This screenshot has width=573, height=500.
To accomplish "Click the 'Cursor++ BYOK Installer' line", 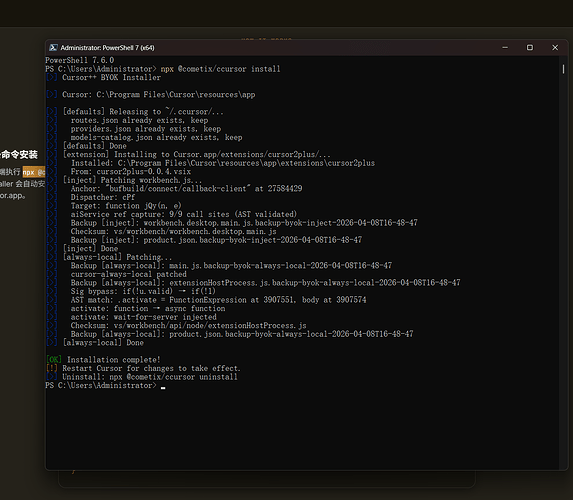I will 111,77.
